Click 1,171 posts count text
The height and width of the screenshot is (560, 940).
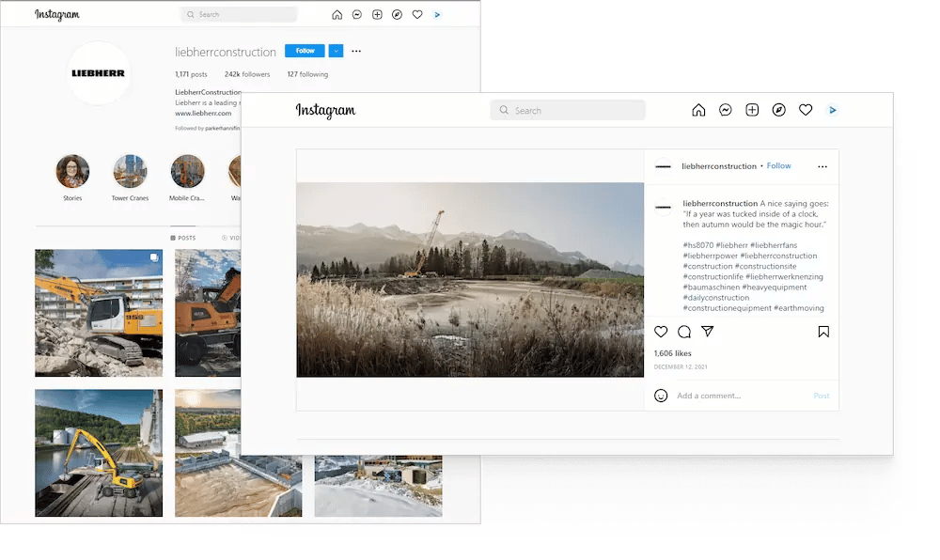[x=191, y=74]
